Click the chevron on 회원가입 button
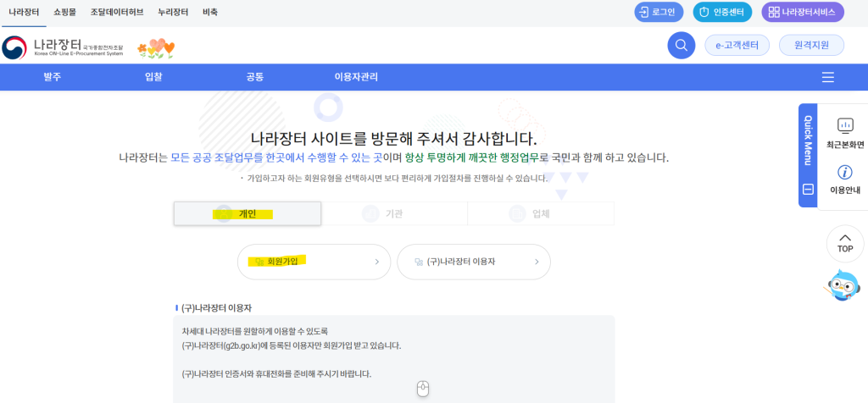Viewport: 868px width, 403px height. [377, 262]
